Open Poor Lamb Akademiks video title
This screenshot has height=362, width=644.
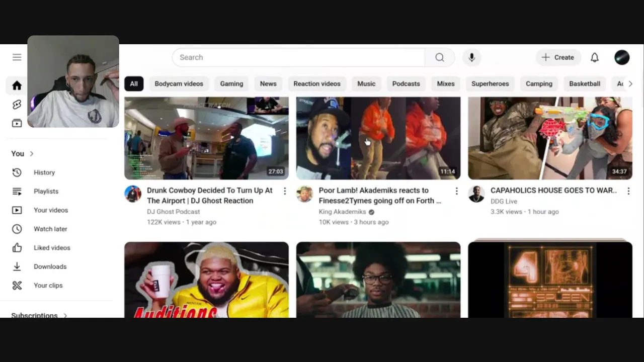point(380,196)
